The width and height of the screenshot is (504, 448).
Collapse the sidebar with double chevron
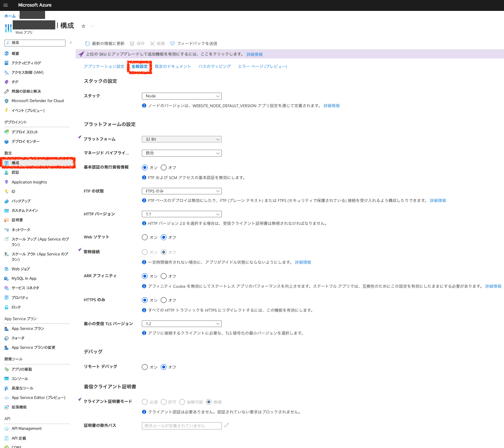point(71,43)
